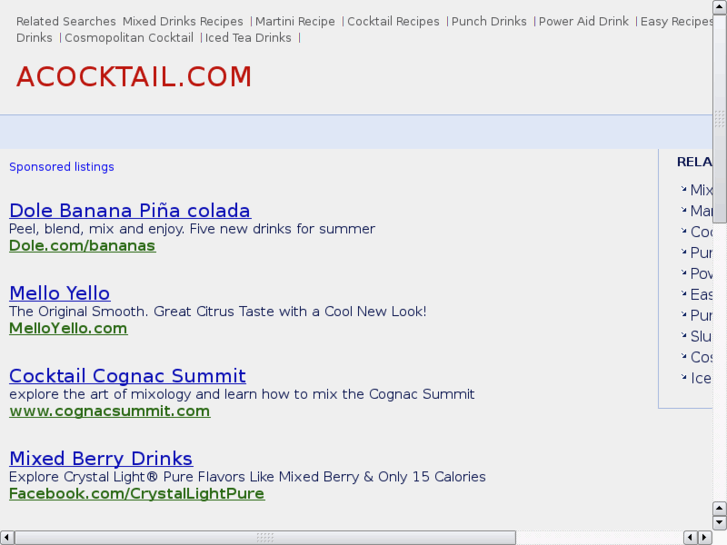Image resolution: width=727 pixels, height=545 pixels.
Task: Click the horizontal scrollbar thumb
Action: 265,537
